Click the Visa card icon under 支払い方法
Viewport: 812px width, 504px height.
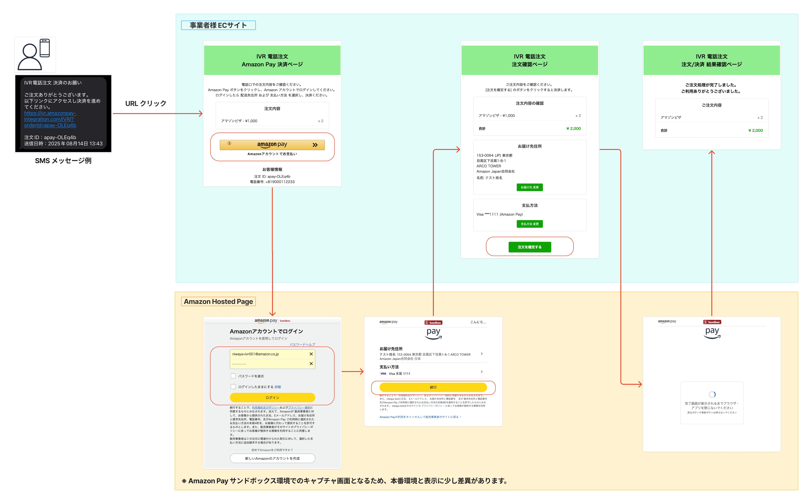(x=383, y=374)
